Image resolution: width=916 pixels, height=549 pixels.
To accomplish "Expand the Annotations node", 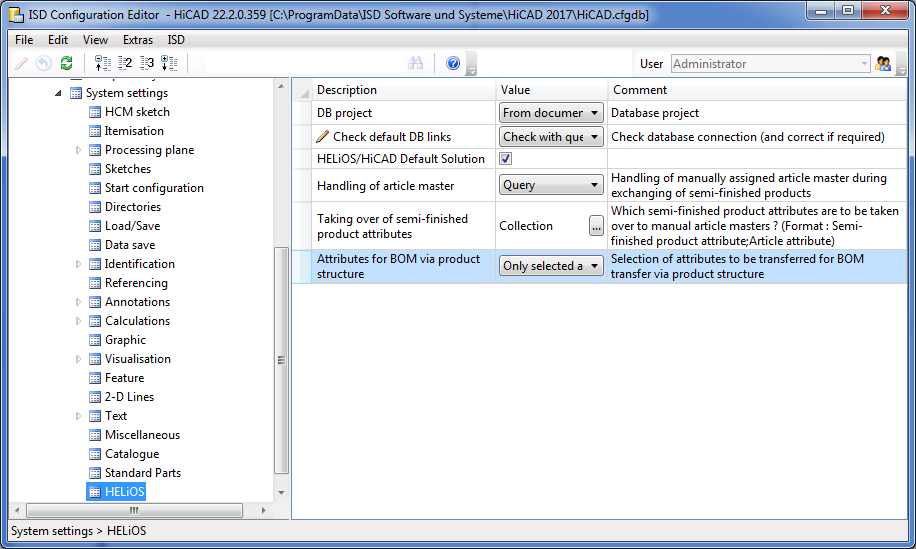I will 78,302.
